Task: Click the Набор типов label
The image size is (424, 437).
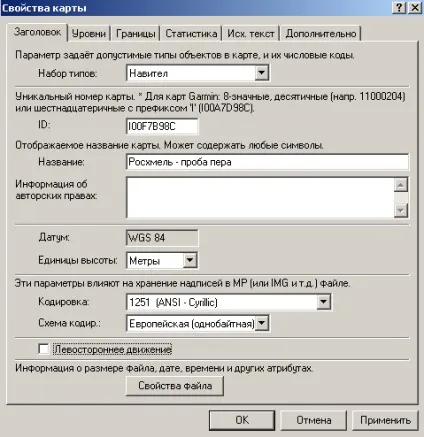Action: 68,73
